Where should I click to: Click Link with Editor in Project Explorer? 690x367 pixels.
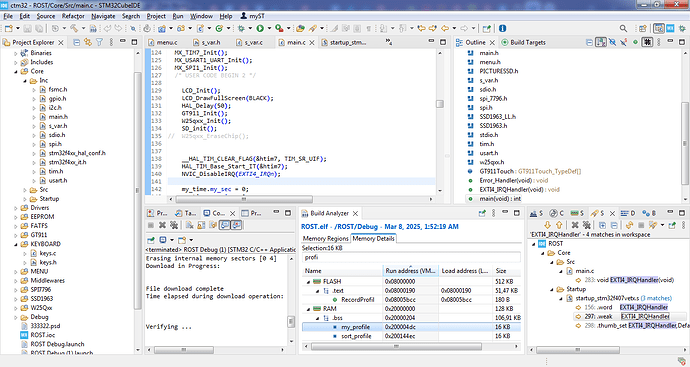(88, 42)
